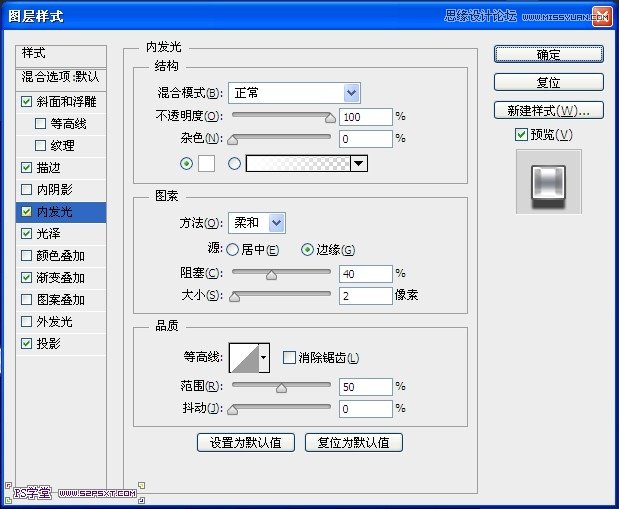The width and height of the screenshot is (619, 509).
Task: Enable the 颜色叠加 checkbox
Action: 26,255
